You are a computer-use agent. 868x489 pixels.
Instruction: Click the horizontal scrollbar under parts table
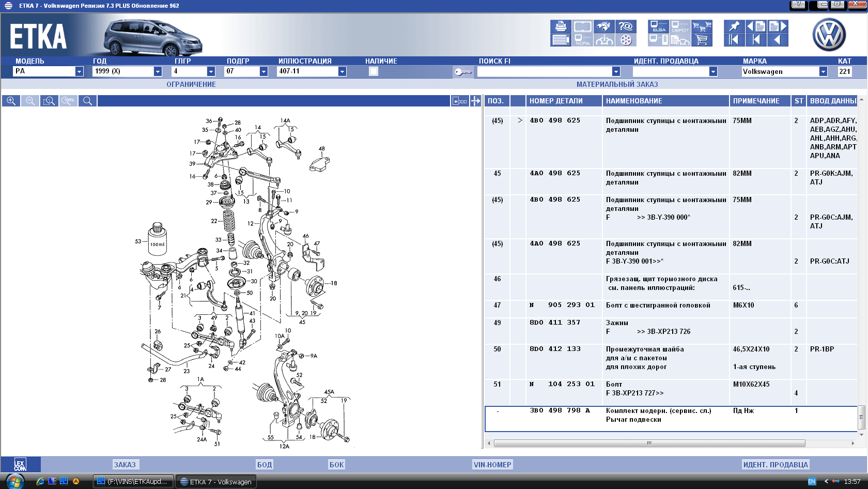649,444
